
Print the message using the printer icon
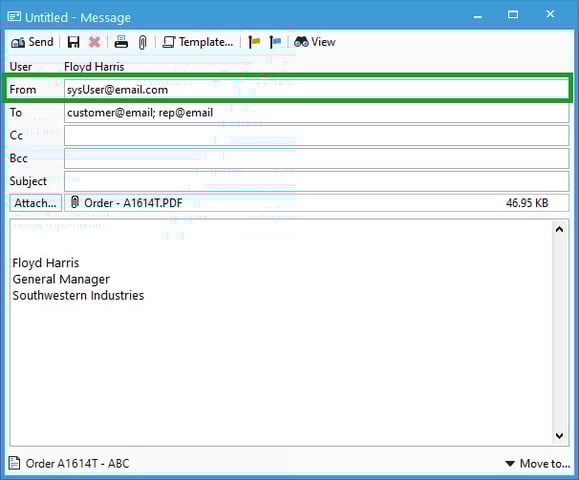(x=121, y=42)
